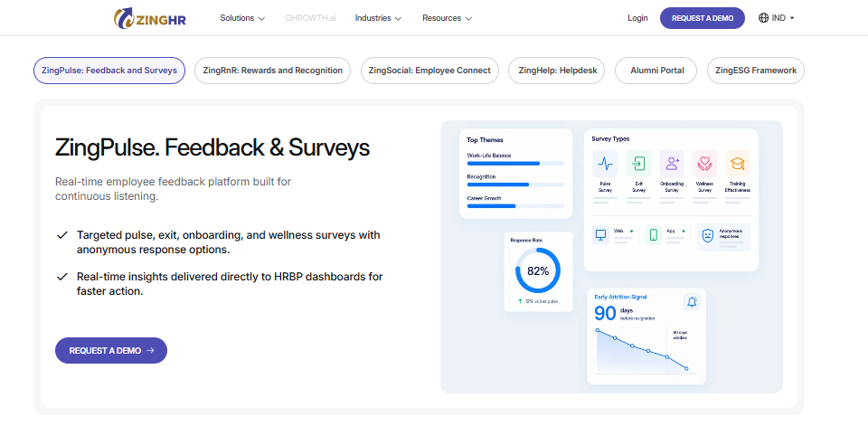The image size is (868, 445).
Task: Click the Exit Survey door icon
Action: click(x=639, y=164)
